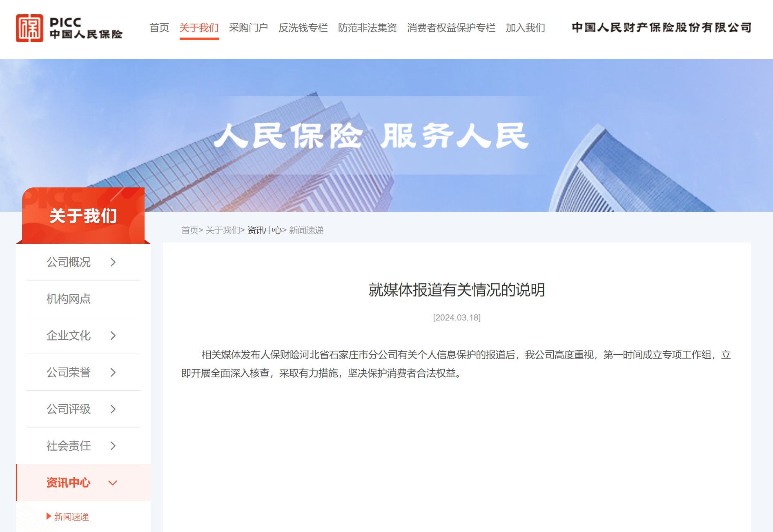This screenshot has width=773, height=532.
Task: Click the 首页 breadcrumb link
Action: coord(190,230)
